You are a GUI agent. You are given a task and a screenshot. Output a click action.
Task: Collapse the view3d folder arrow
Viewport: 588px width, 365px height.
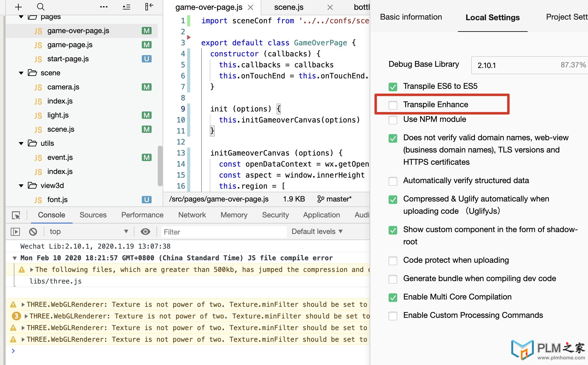point(21,186)
